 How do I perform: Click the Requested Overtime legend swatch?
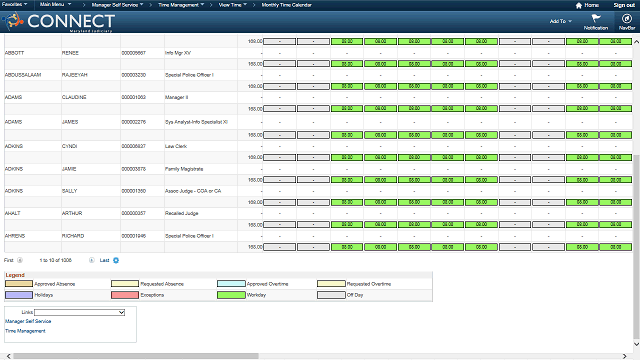(331, 284)
